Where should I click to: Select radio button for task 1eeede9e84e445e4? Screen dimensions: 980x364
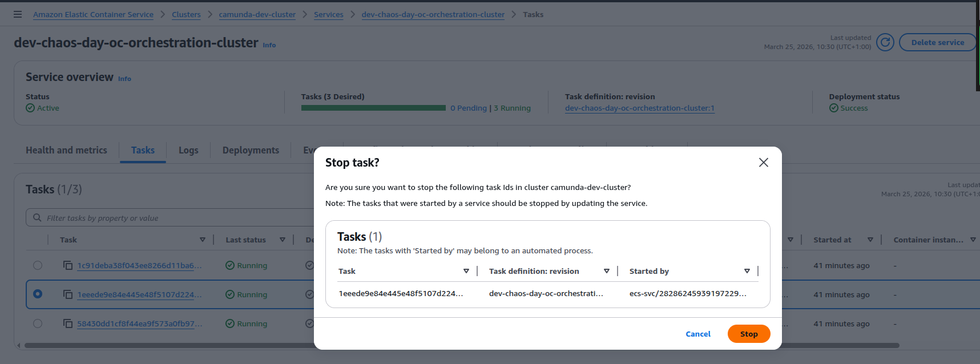38,294
